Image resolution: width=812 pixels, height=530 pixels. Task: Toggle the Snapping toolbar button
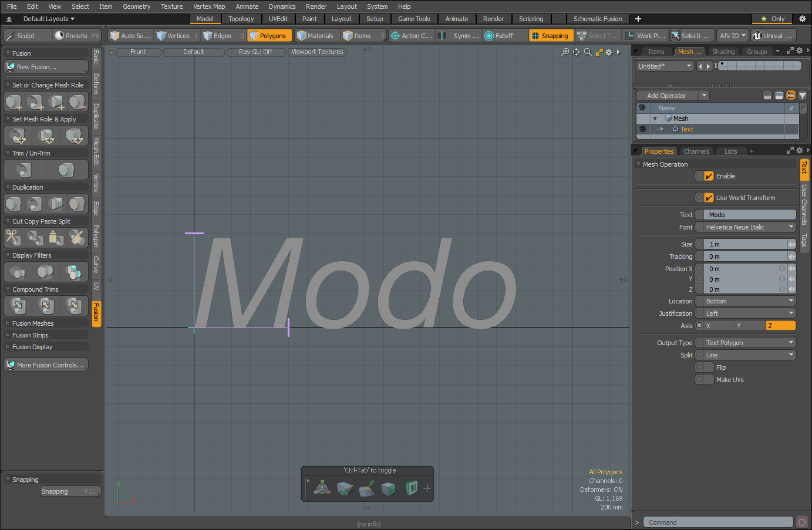pos(550,36)
